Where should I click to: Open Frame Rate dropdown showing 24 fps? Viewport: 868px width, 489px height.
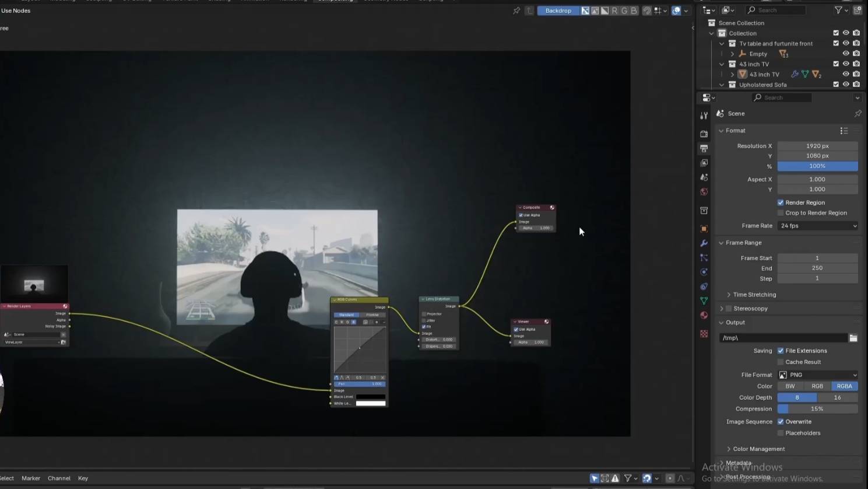[817, 226]
